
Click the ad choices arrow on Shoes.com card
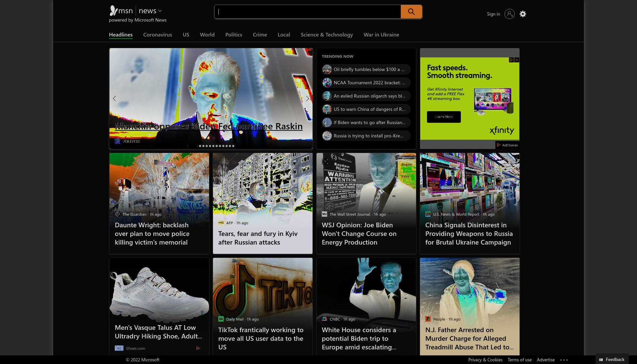[198, 348]
